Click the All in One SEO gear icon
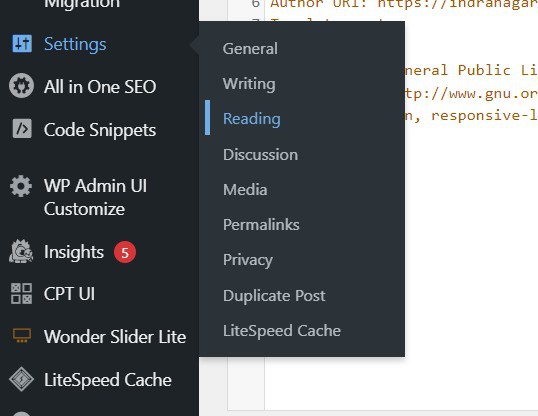 (x=21, y=86)
